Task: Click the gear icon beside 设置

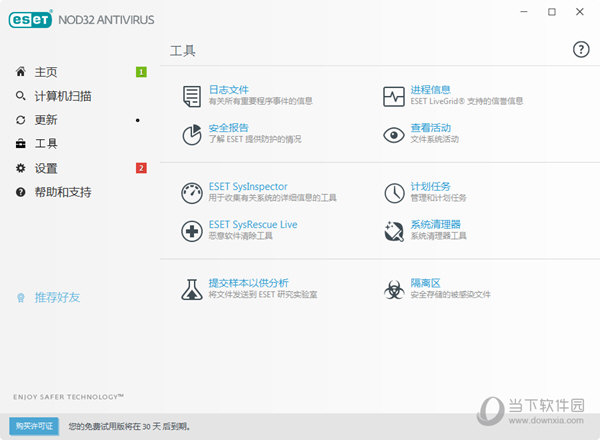Action: (21, 168)
